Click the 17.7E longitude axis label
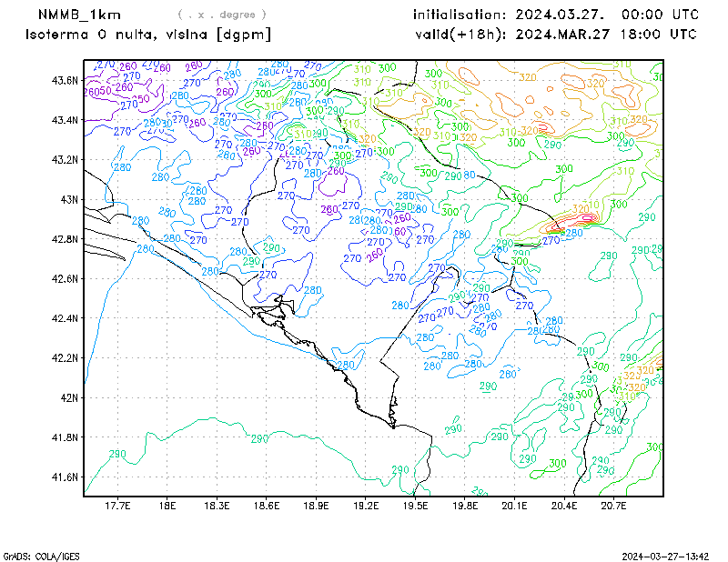The height and width of the screenshot is (562, 728). tap(117, 506)
